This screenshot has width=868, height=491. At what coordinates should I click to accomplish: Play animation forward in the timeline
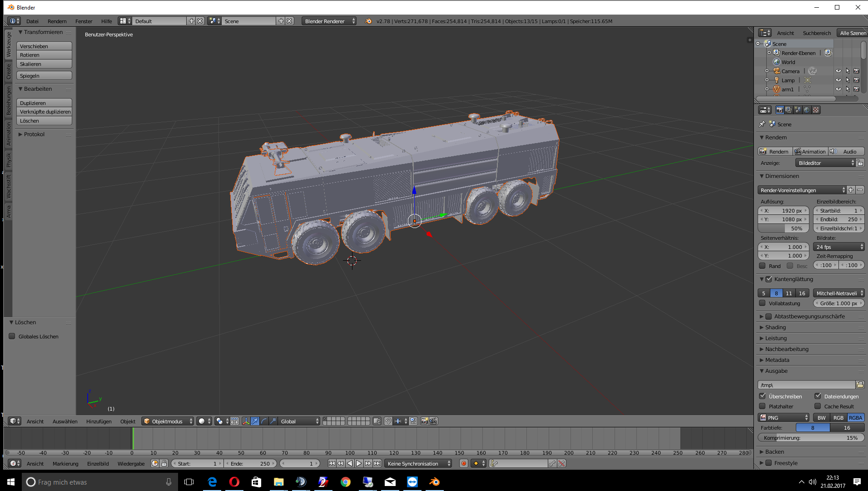click(x=359, y=464)
